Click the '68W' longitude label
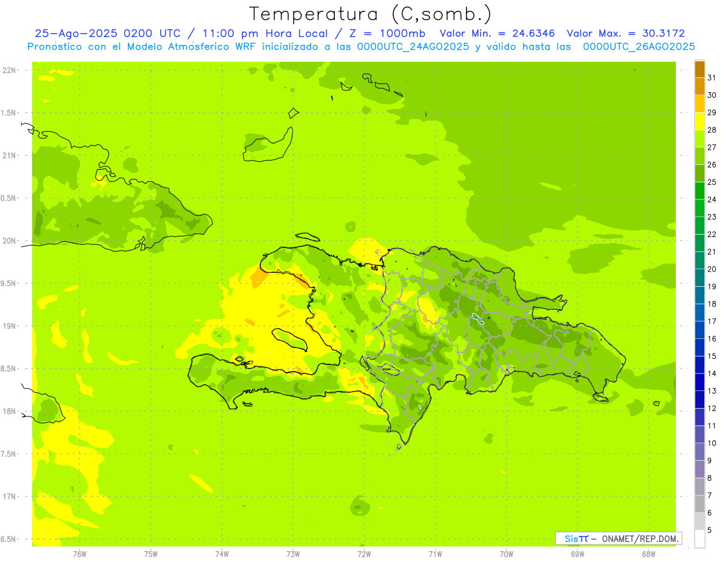The width and height of the screenshot is (728, 562). (649, 554)
